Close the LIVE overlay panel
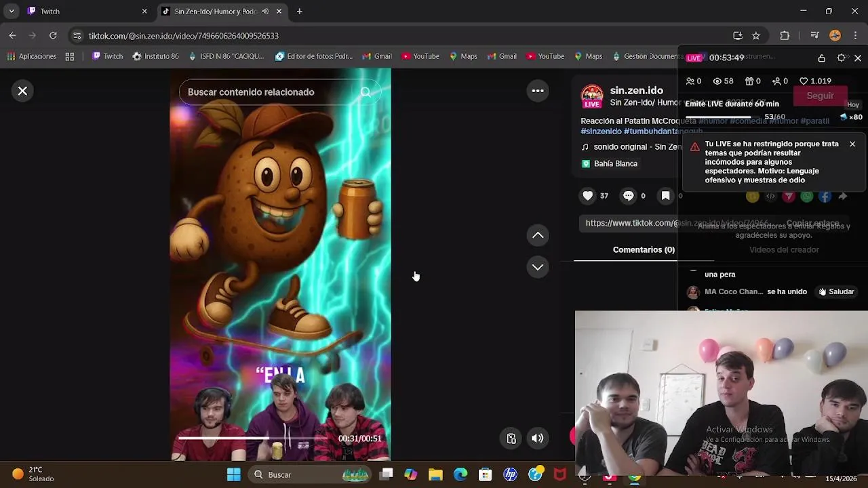 pos(858,58)
